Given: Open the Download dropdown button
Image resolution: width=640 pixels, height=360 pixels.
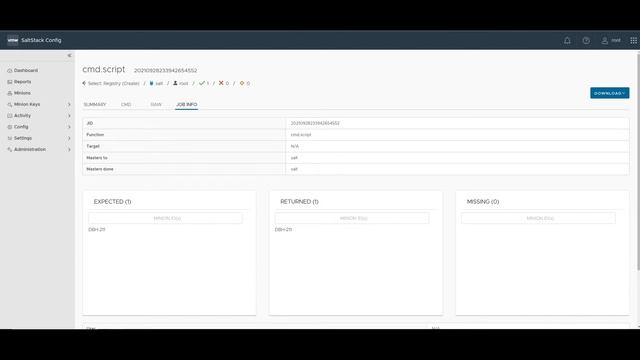Looking at the screenshot, I should point(609,93).
